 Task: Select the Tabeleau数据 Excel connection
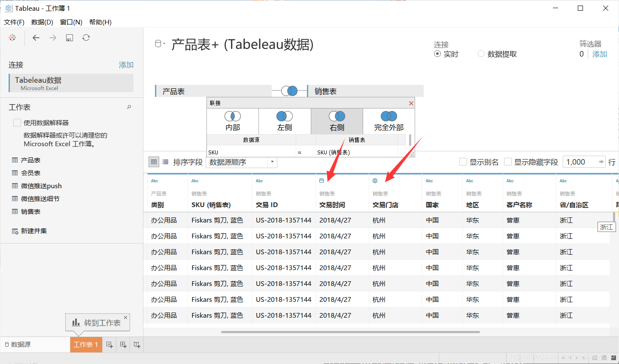pos(71,83)
